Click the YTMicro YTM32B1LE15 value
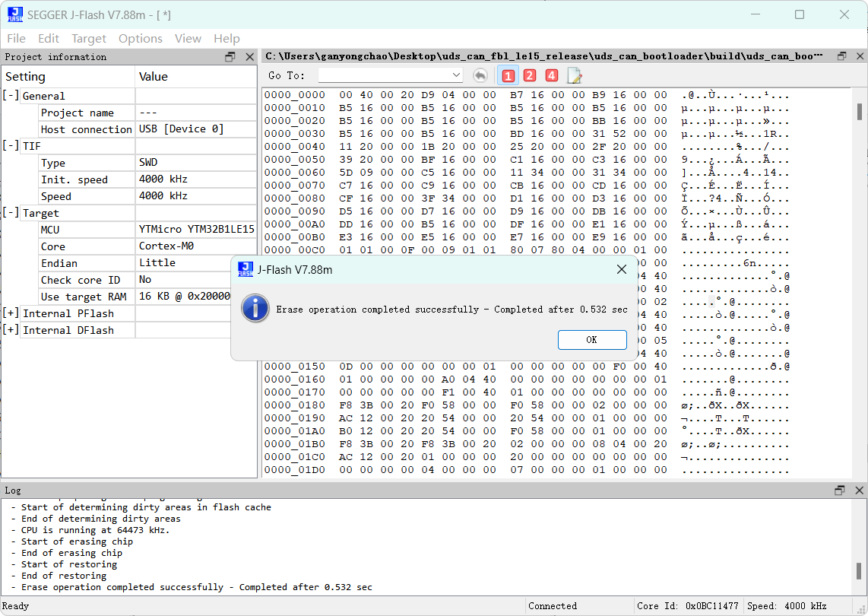Viewport: 868px width, 616px height. [197, 230]
